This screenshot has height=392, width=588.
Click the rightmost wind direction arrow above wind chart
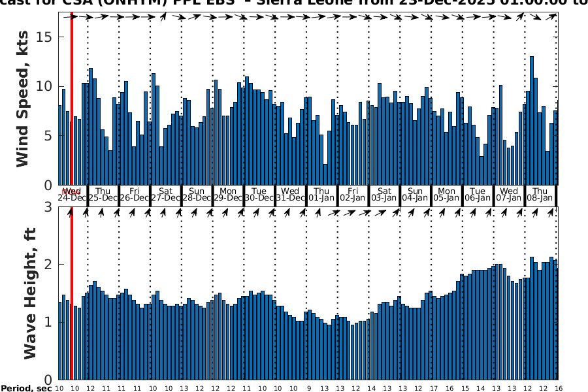click(x=553, y=16)
